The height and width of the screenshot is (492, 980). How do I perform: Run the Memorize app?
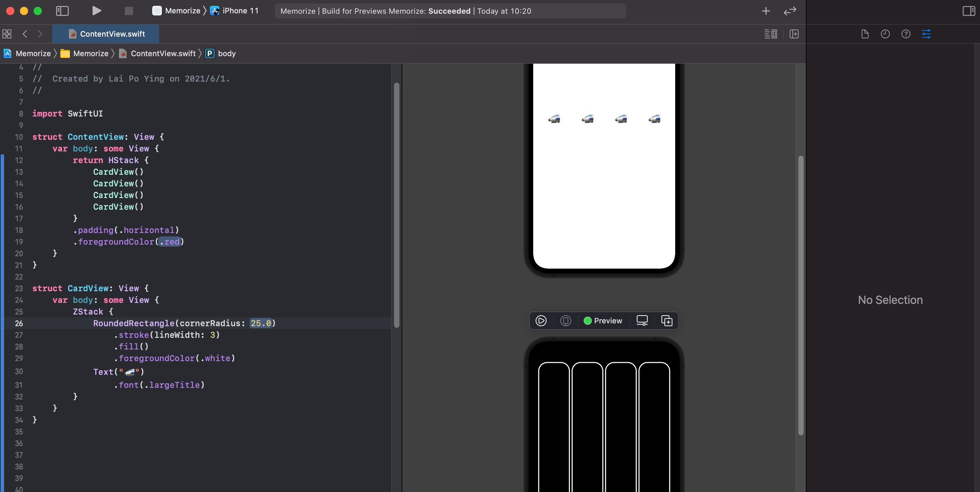[x=97, y=11]
